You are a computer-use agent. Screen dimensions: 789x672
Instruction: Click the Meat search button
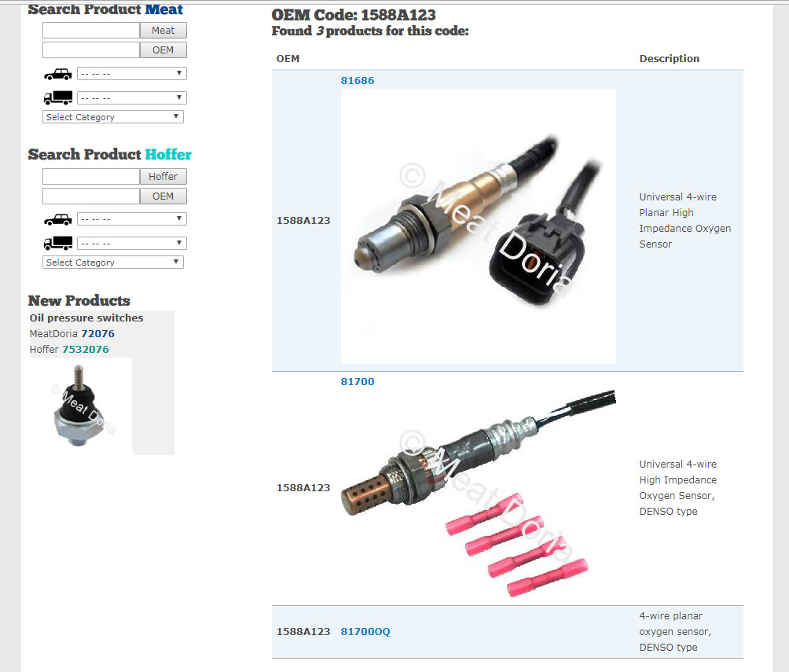163,30
